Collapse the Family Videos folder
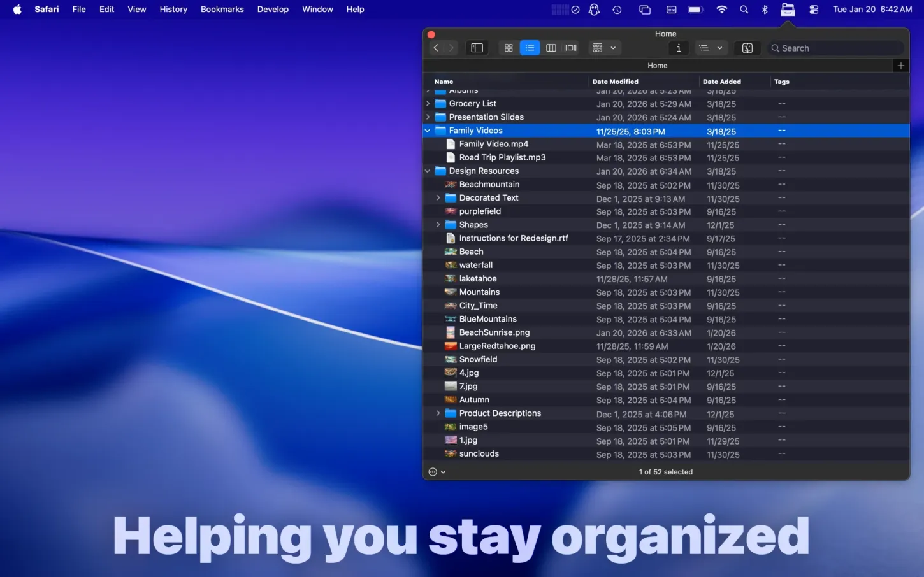924x577 pixels. 428,131
